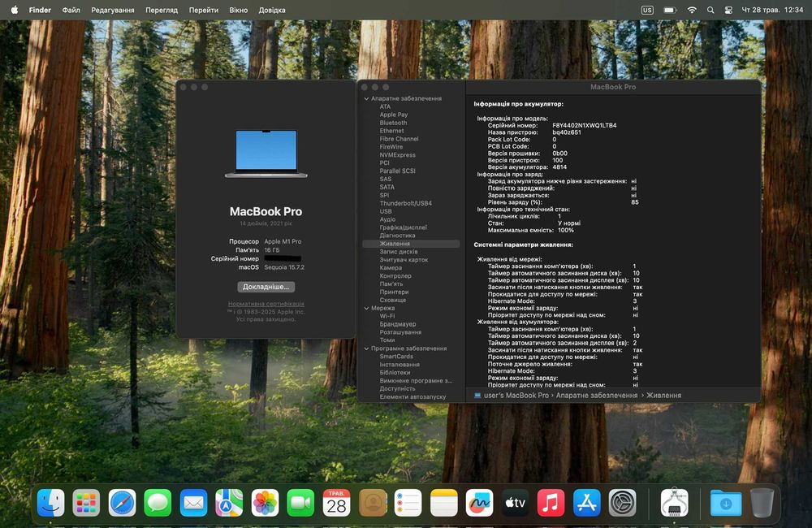Open Photos app in the Dock

point(266,503)
